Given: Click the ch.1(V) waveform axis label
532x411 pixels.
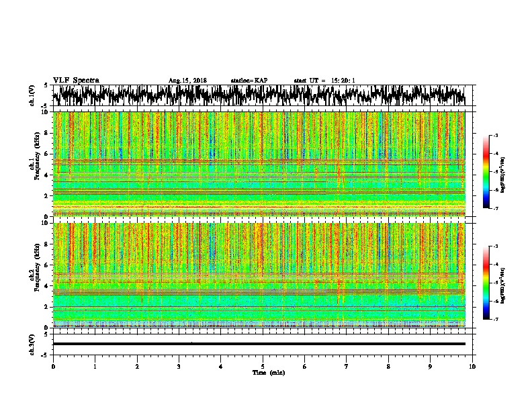Looking at the screenshot, I should [x=32, y=95].
